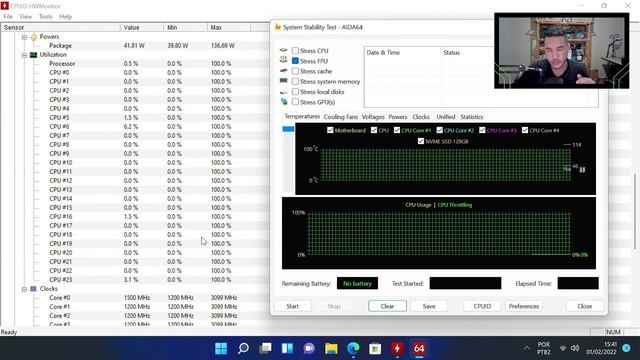Open the Windows Start menu
Image resolution: width=640 pixels, height=360 pixels.
pyautogui.click(x=221, y=348)
